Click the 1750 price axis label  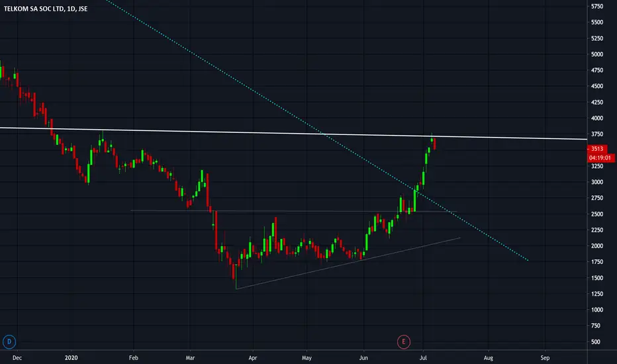(597, 261)
